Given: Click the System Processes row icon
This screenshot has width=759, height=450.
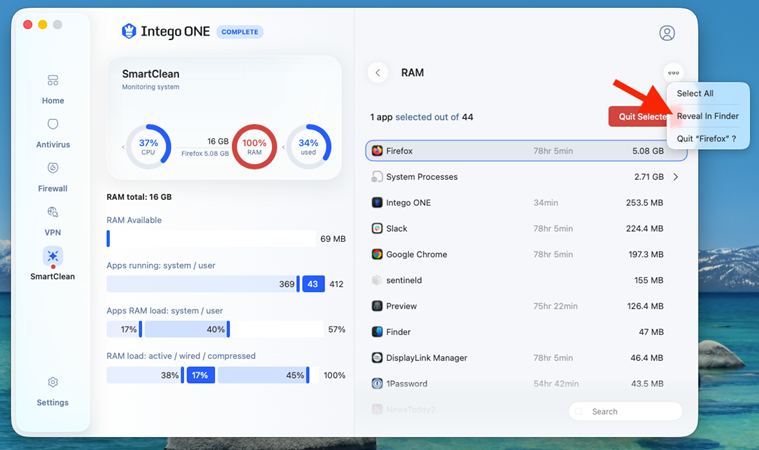Looking at the screenshot, I should 377,177.
